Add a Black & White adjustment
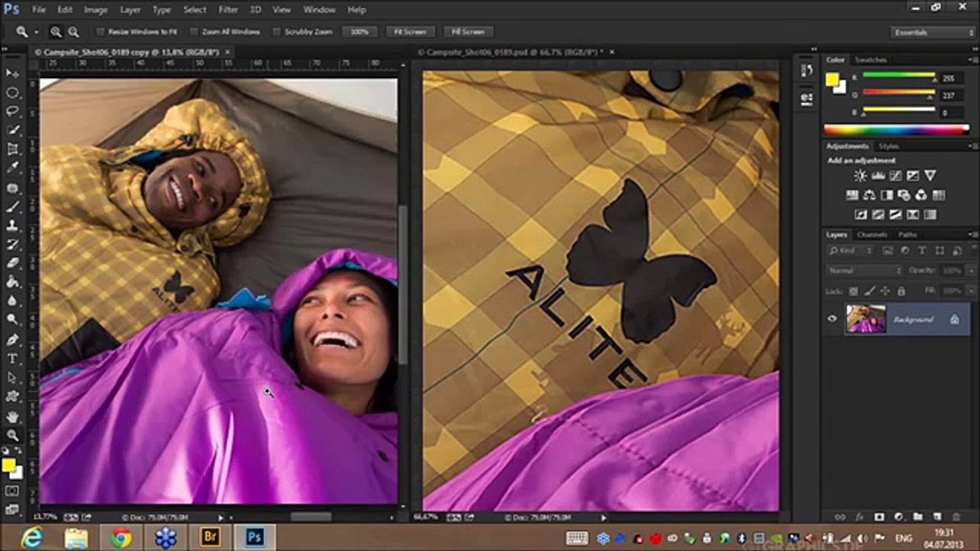980x551 pixels. (887, 195)
